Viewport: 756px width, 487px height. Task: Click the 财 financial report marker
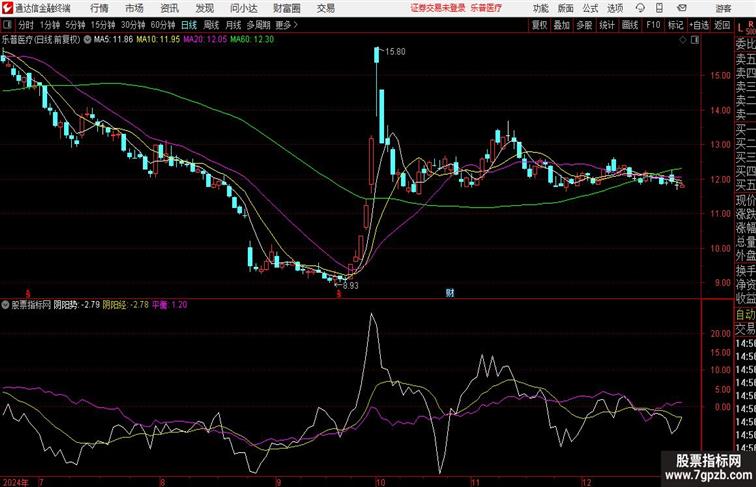coord(450,293)
